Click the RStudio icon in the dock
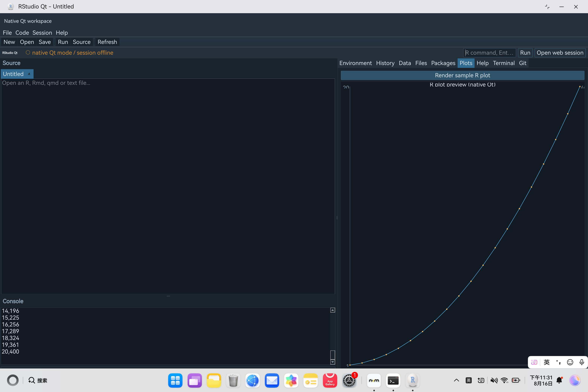The height and width of the screenshot is (392, 588). tap(413, 381)
